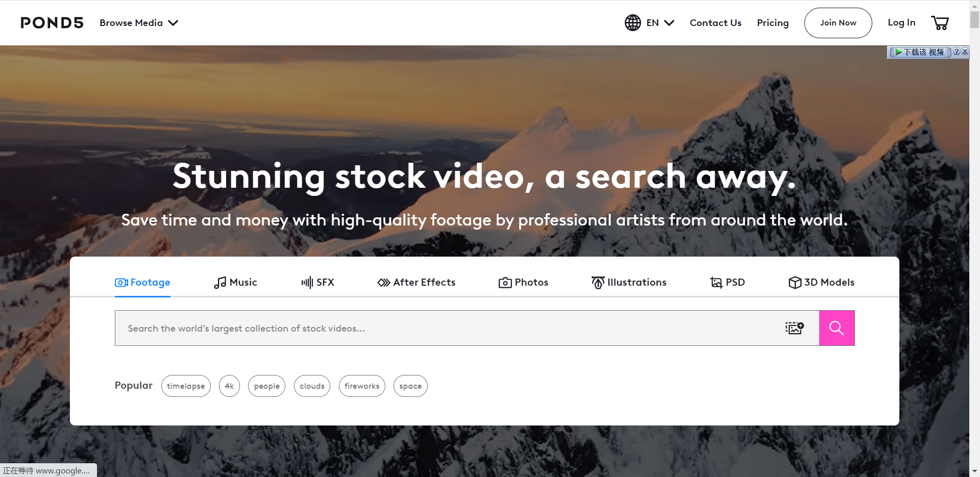Select the timelapse popular tag
The height and width of the screenshot is (477, 980).
pyautogui.click(x=186, y=386)
